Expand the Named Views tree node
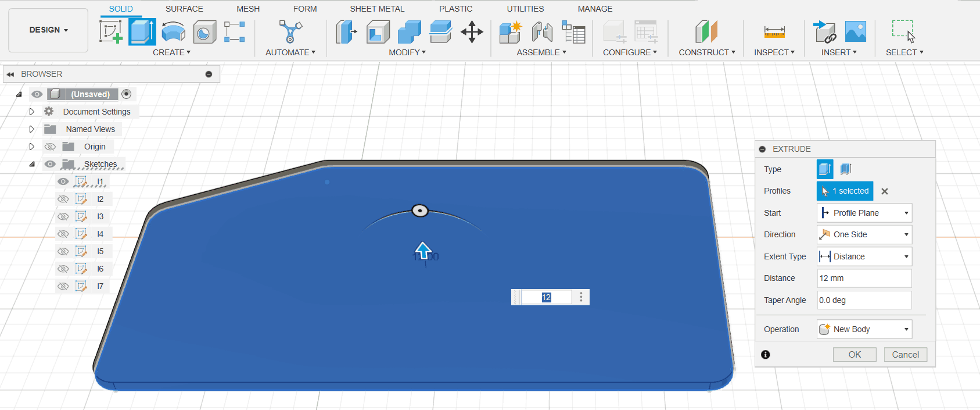This screenshot has height=410, width=980. click(32, 129)
